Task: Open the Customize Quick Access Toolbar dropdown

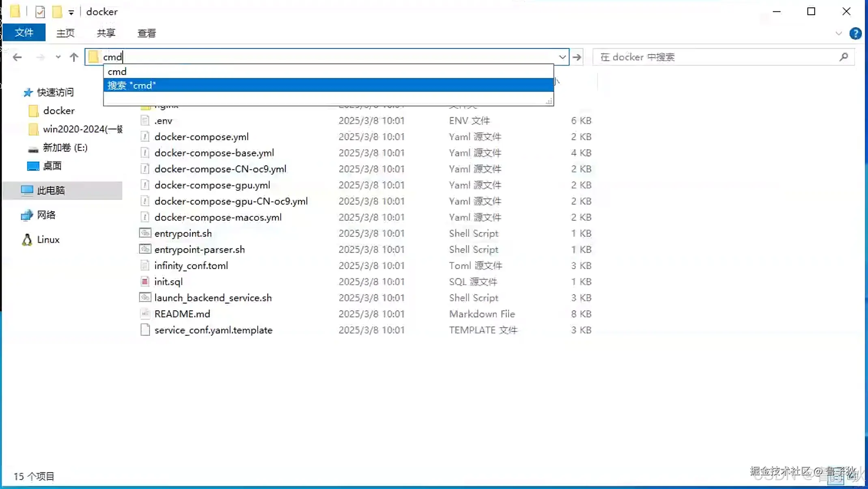Action: coord(71,12)
